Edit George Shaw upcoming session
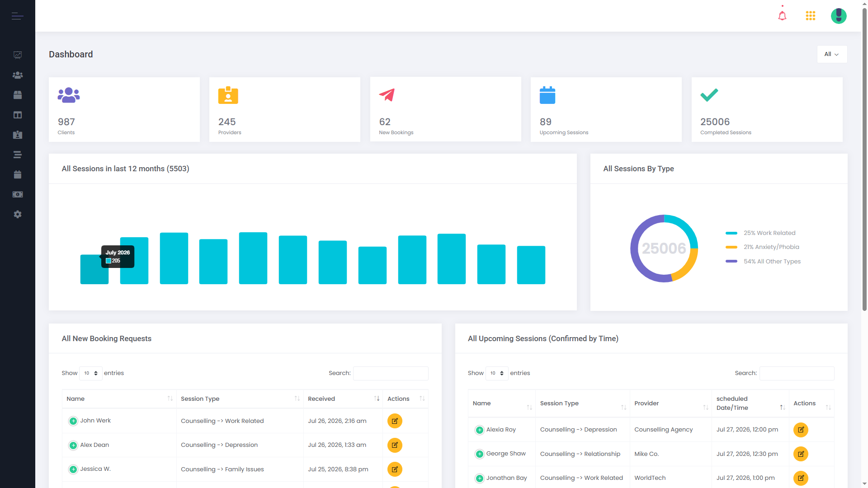The width and height of the screenshot is (868, 488). click(x=801, y=454)
